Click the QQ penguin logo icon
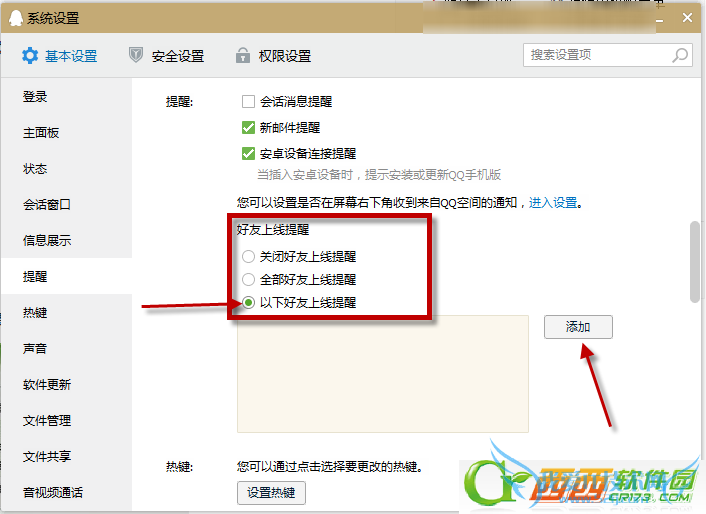Image resolution: width=706 pixels, height=514 pixels. tap(15, 18)
